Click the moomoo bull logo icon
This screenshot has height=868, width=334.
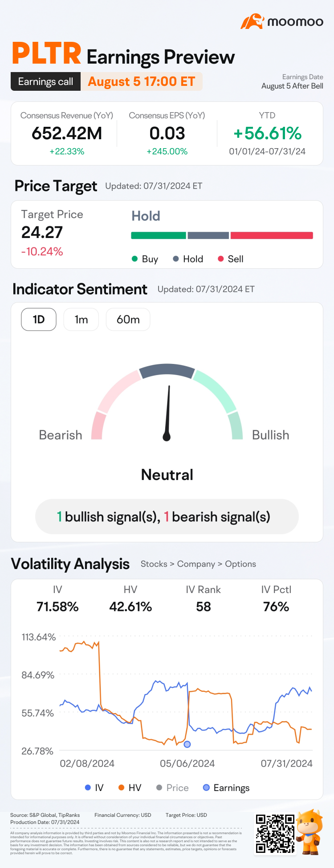click(253, 21)
